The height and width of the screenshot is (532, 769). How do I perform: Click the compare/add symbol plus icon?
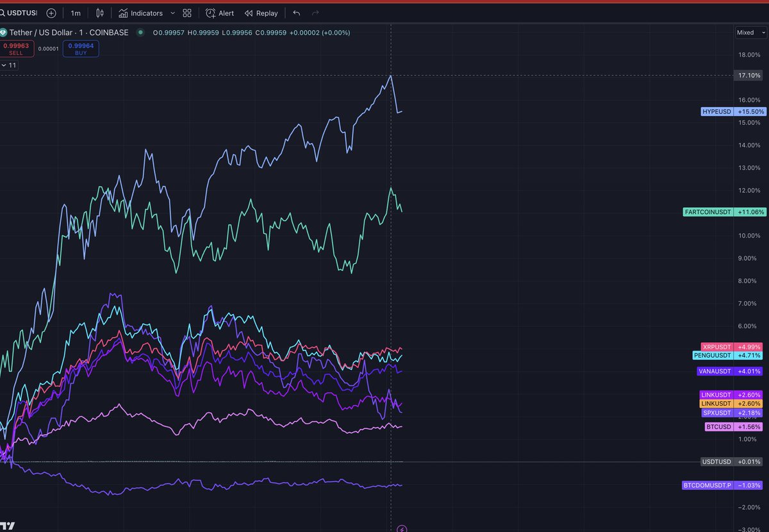coord(51,13)
